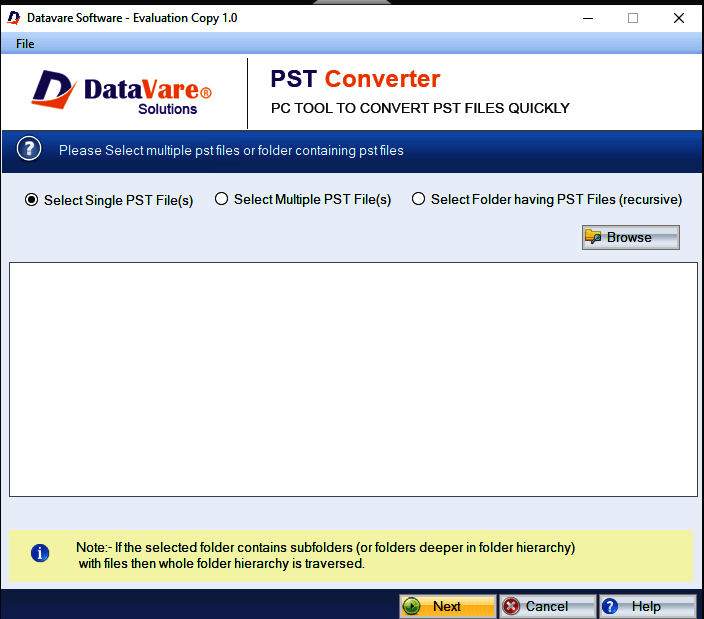The image size is (704, 619).
Task: Maximize the Datavare Software window
Action: point(633,18)
